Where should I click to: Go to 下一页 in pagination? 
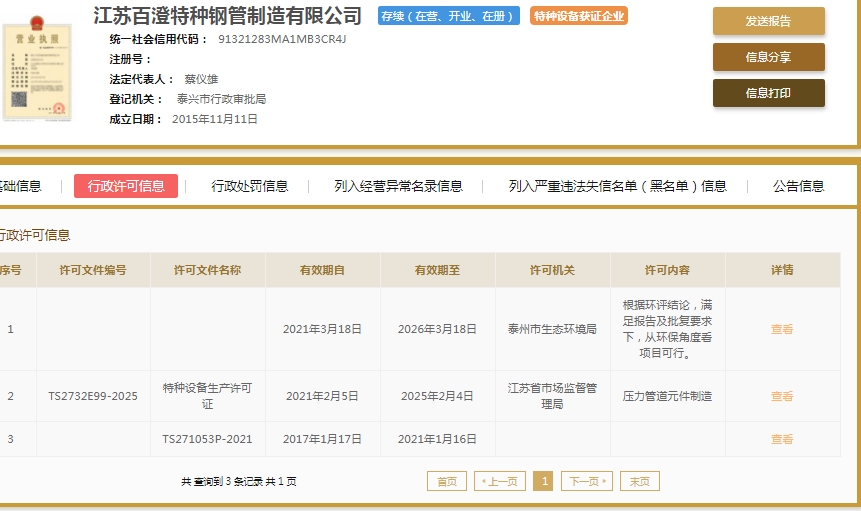click(587, 481)
